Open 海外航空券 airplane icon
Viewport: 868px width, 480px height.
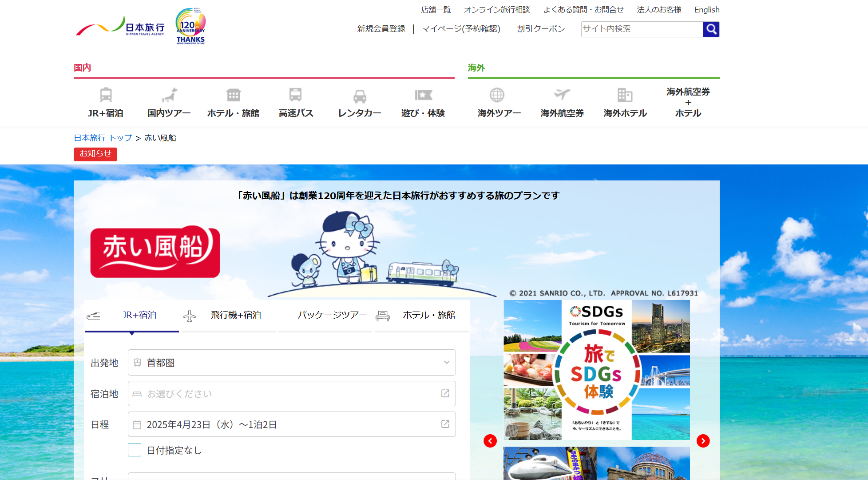(x=562, y=94)
